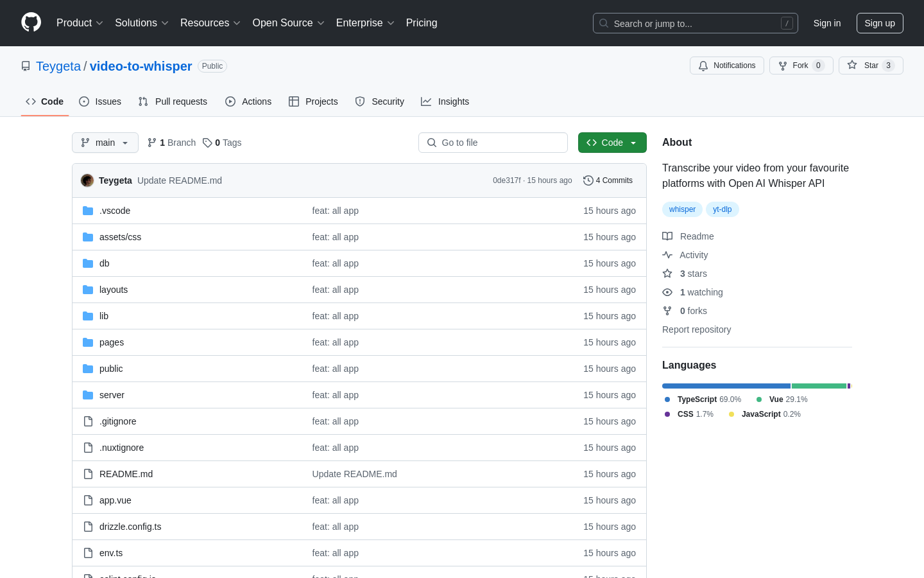Select the whisper topic tag
Image resolution: width=924 pixels, height=578 pixels.
point(682,209)
